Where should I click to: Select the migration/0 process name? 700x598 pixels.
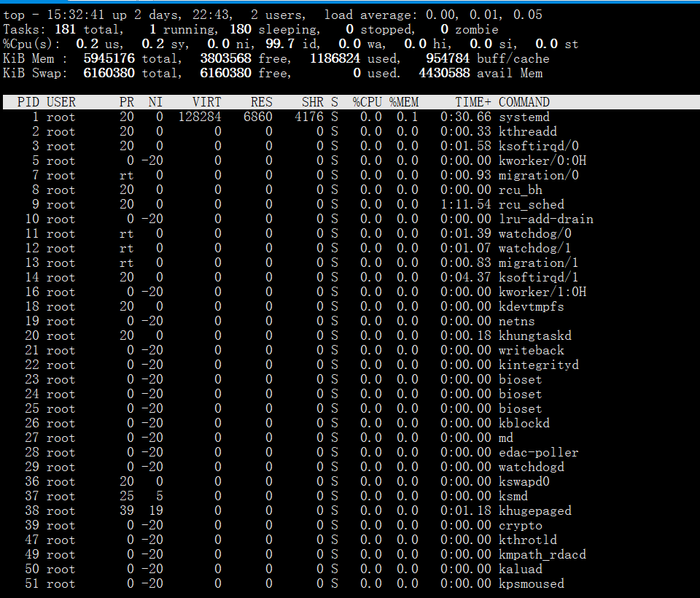pyautogui.click(x=539, y=175)
